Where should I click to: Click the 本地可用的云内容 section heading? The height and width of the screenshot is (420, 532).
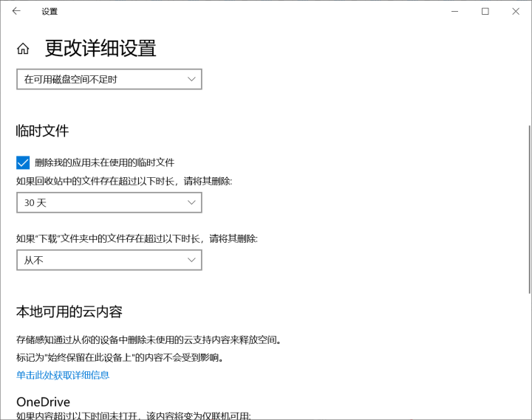69,311
